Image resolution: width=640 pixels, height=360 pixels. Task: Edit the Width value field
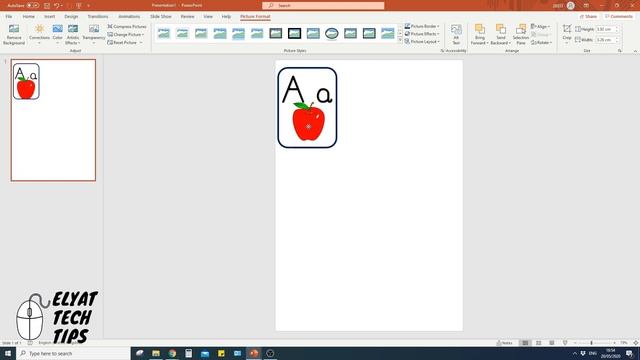point(606,40)
